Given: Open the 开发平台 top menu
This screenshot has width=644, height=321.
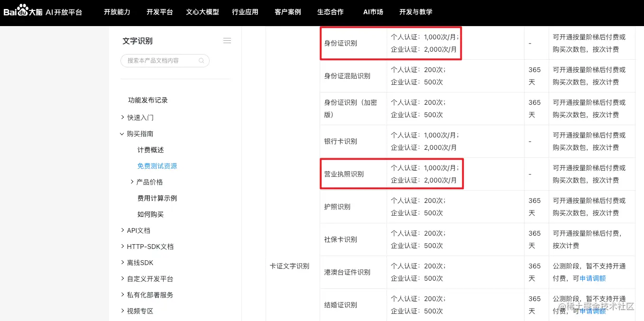Looking at the screenshot, I should [160, 12].
